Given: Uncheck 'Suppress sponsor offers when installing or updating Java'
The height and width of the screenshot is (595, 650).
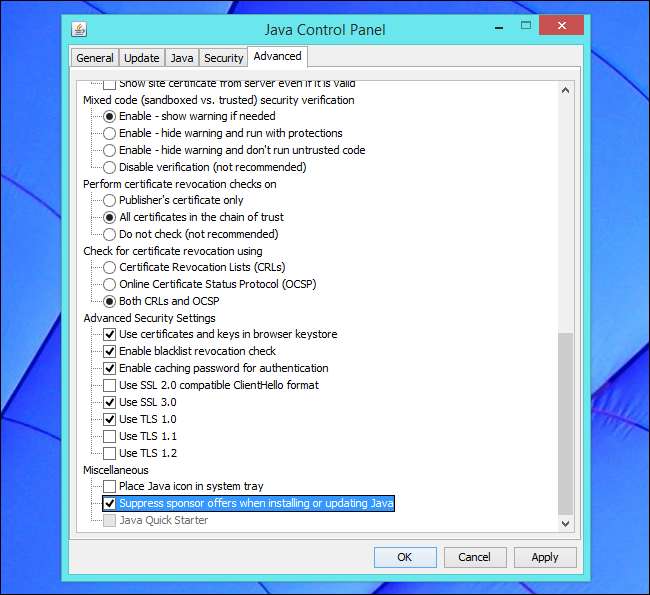Looking at the screenshot, I should point(109,503).
